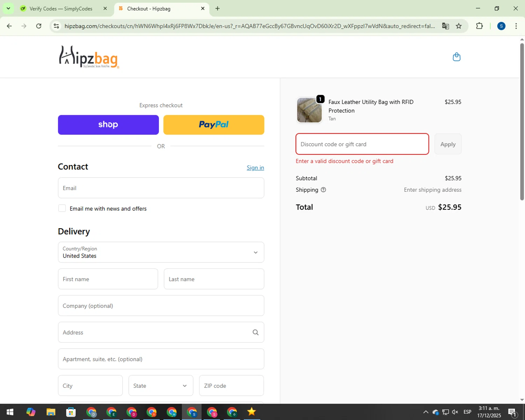Screen dimensions: 525x420
Task: Focus the Discount code or gift card field
Action: (362, 144)
